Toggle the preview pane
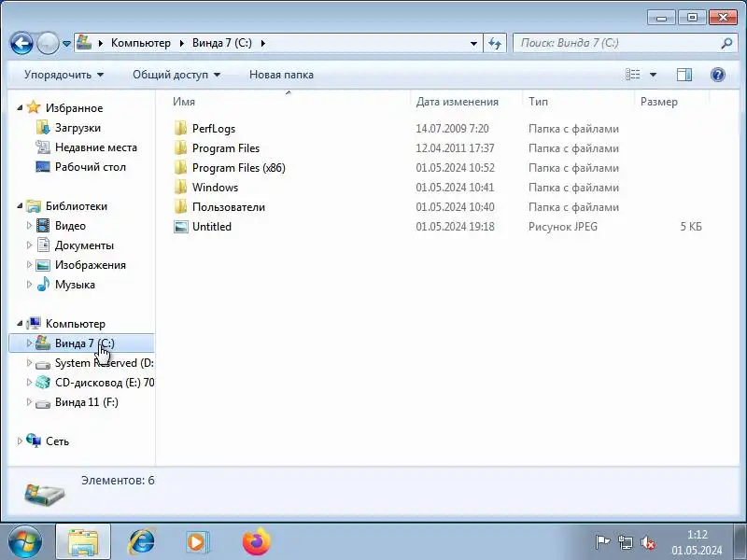The width and height of the screenshot is (747, 560). tap(684, 75)
